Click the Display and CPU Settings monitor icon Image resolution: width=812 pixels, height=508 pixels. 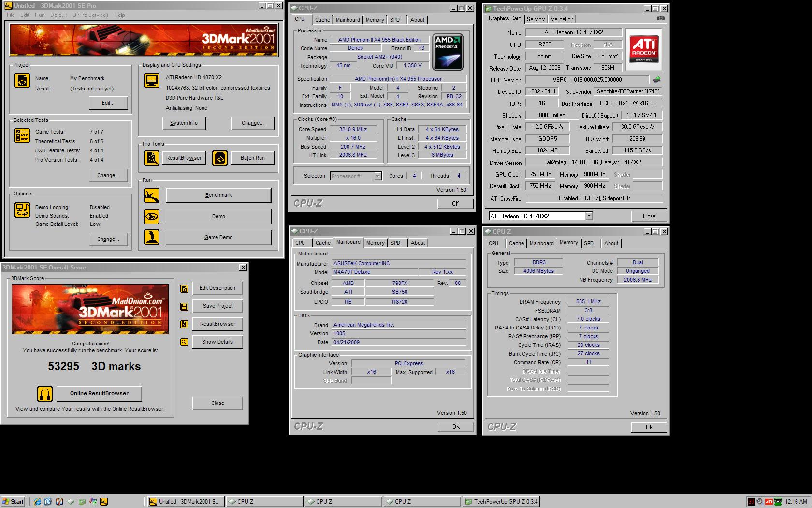[x=152, y=80]
